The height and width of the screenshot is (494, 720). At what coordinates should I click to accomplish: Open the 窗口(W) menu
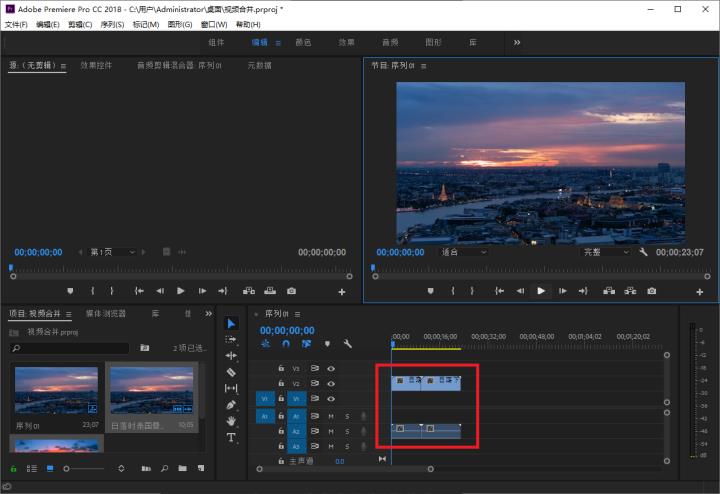click(214, 24)
